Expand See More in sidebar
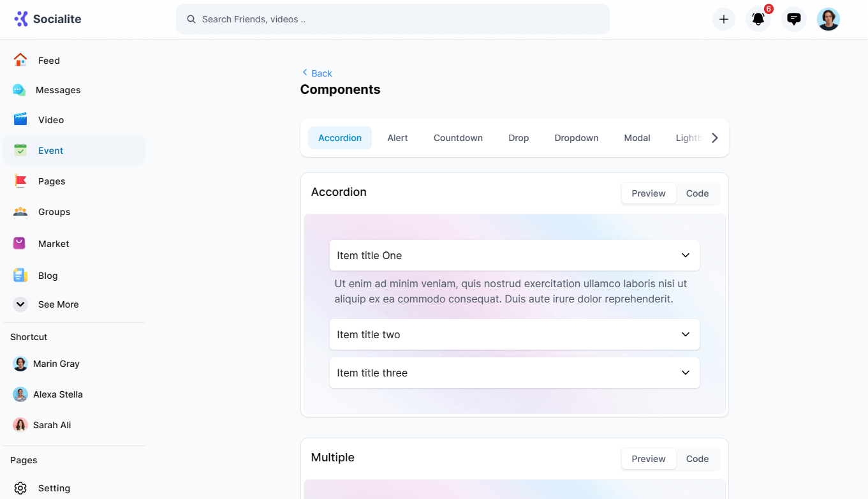This screenshot has height=499, width=868. coord(57,304)
